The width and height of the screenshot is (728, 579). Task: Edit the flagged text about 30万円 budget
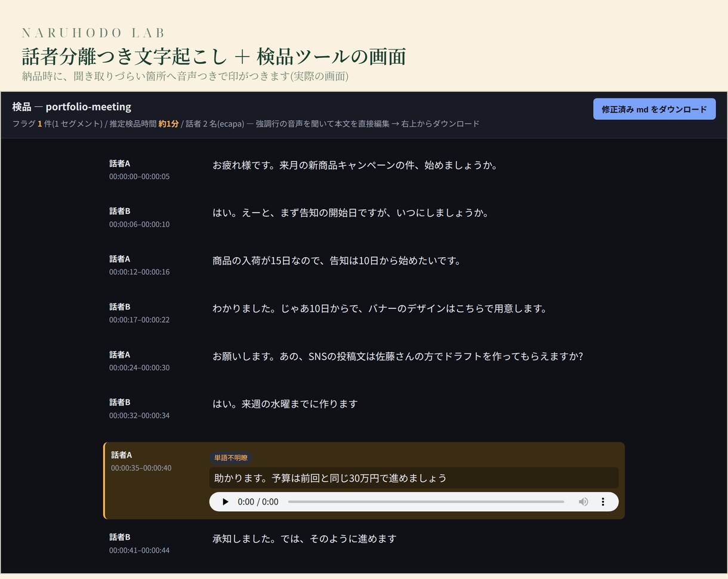coord(414,478)
